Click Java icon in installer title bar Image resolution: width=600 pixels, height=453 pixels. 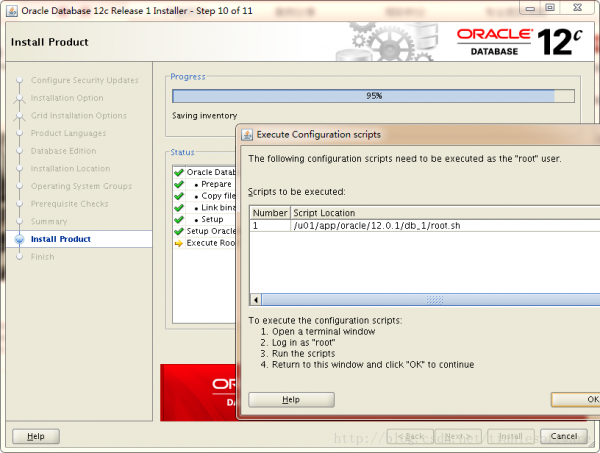[x=12, y=11]
